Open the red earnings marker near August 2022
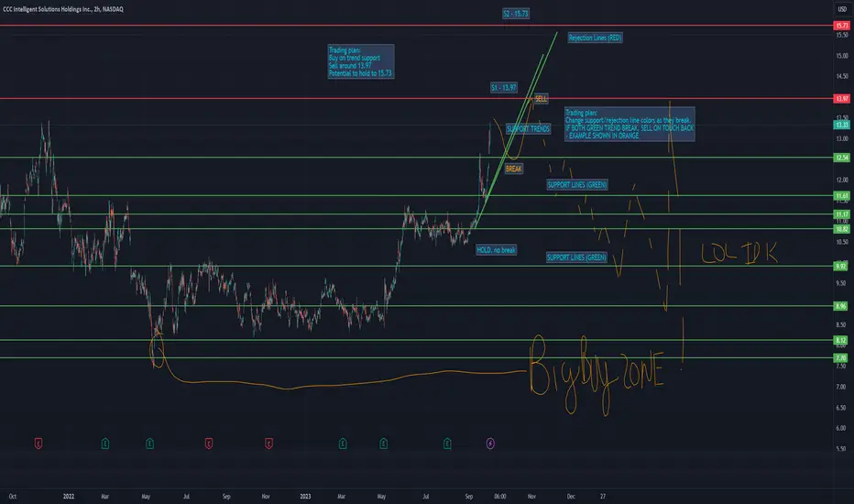854x504 pixels. point(209,444)
